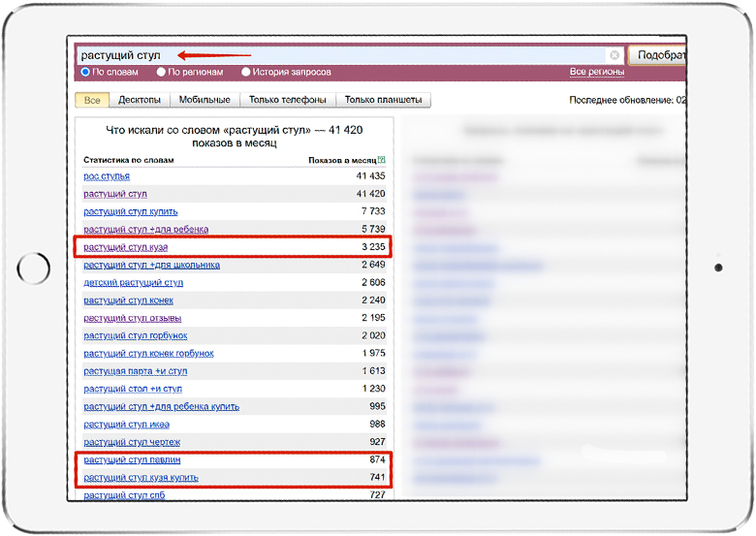
Task: Click the 2 240 impressions value
Action: [374, 300]
